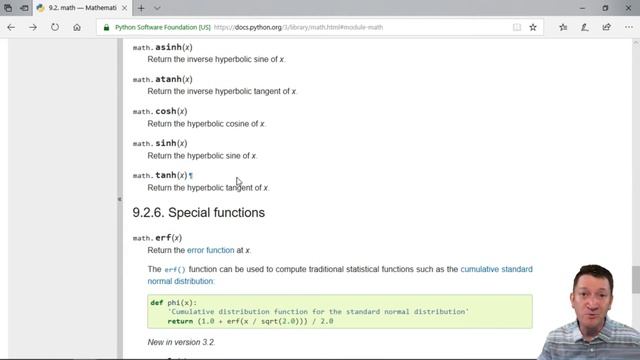Click 'Return the hyperbolic sine of x'
This screenshot has height=360, width=640.
[x=202, y=156]
